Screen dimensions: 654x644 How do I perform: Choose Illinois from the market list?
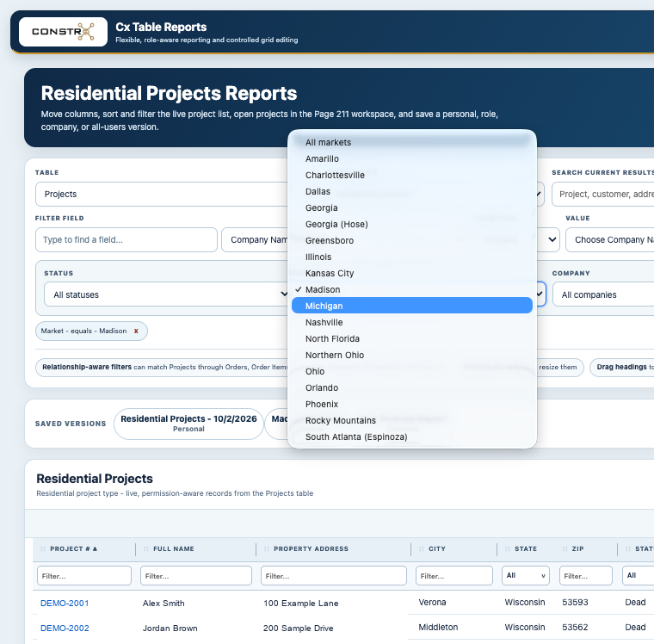(x=412, y=257)
